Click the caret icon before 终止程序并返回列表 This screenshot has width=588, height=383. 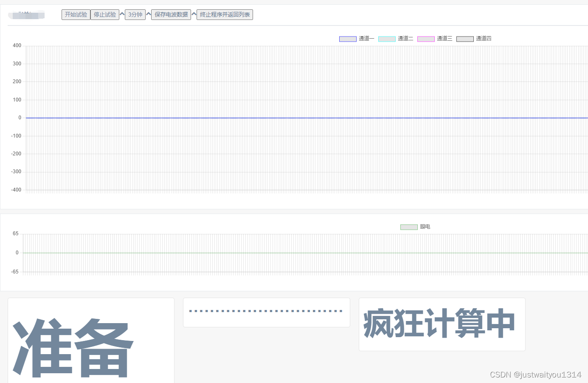pyautogui.click(x=194, y=14)
